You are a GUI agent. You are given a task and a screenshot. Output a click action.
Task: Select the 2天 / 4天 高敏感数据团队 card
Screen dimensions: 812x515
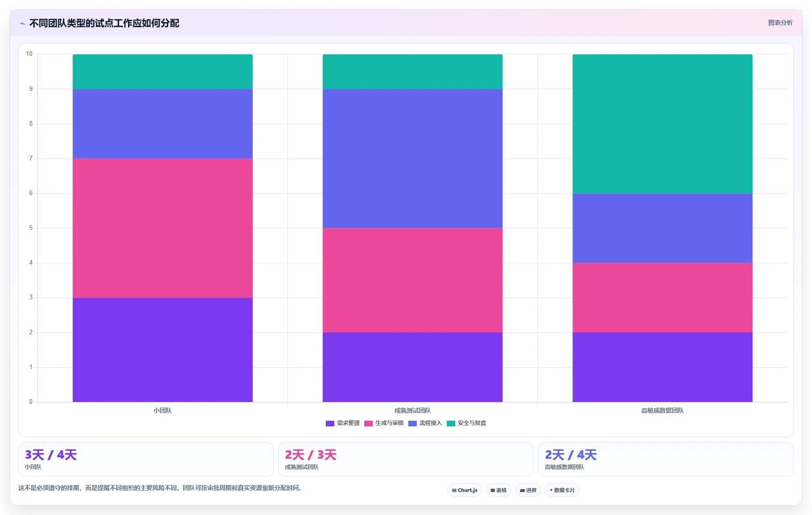pos(666,459)
